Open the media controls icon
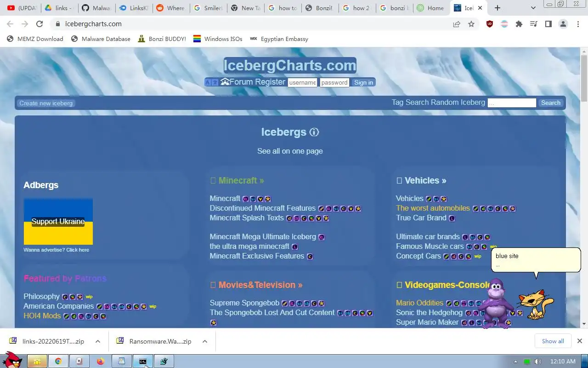This screenshot has width=588, height=368. 533,24
